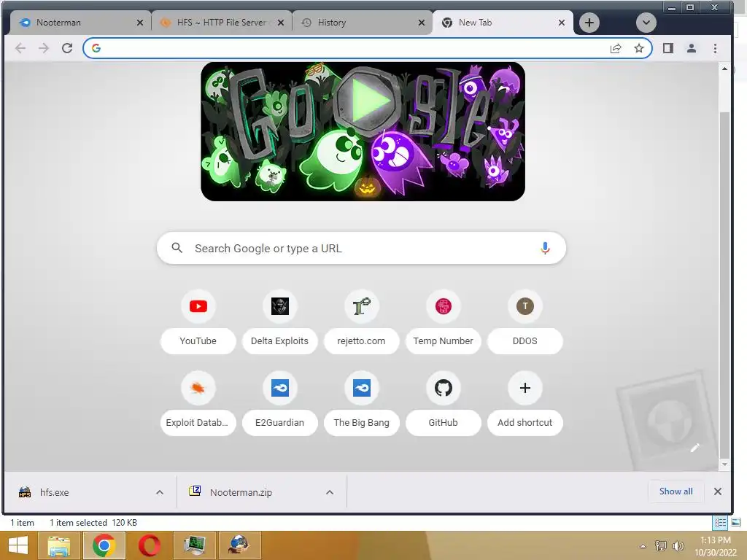Click the network tray icon

coord(661,545)
